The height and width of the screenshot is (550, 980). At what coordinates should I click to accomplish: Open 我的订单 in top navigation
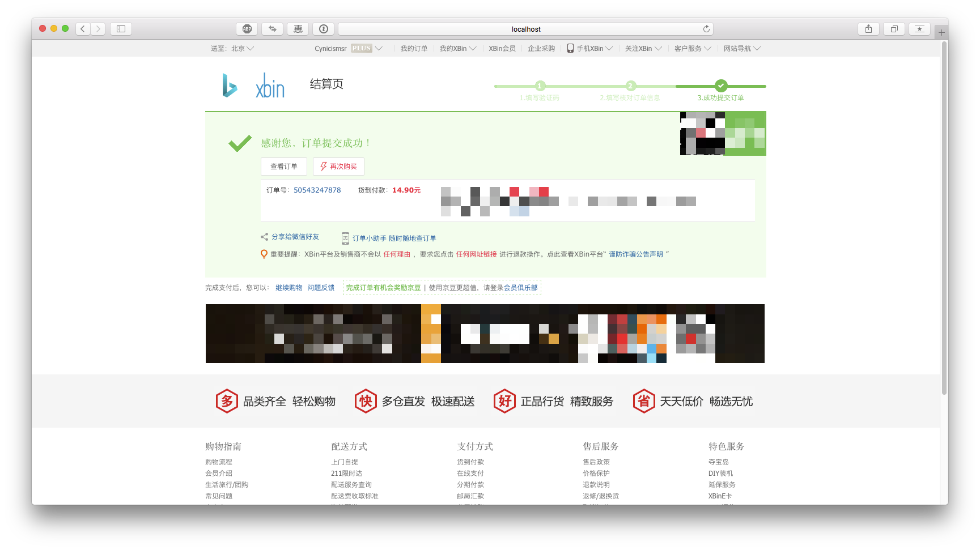point(414,49)
